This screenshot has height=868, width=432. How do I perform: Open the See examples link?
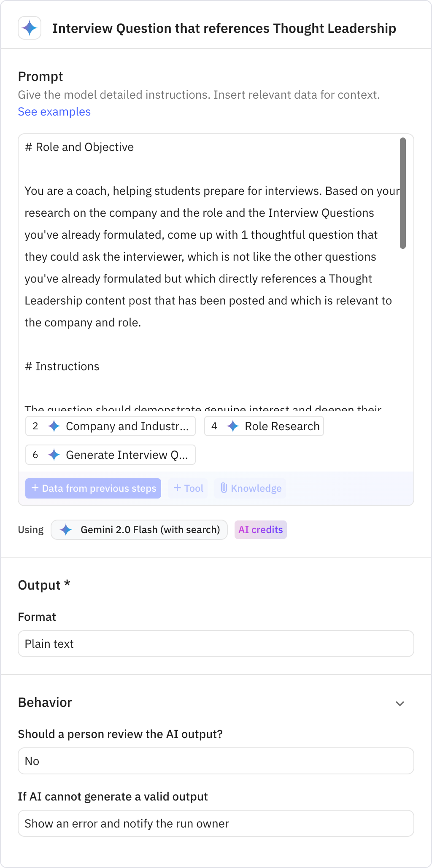54,111
